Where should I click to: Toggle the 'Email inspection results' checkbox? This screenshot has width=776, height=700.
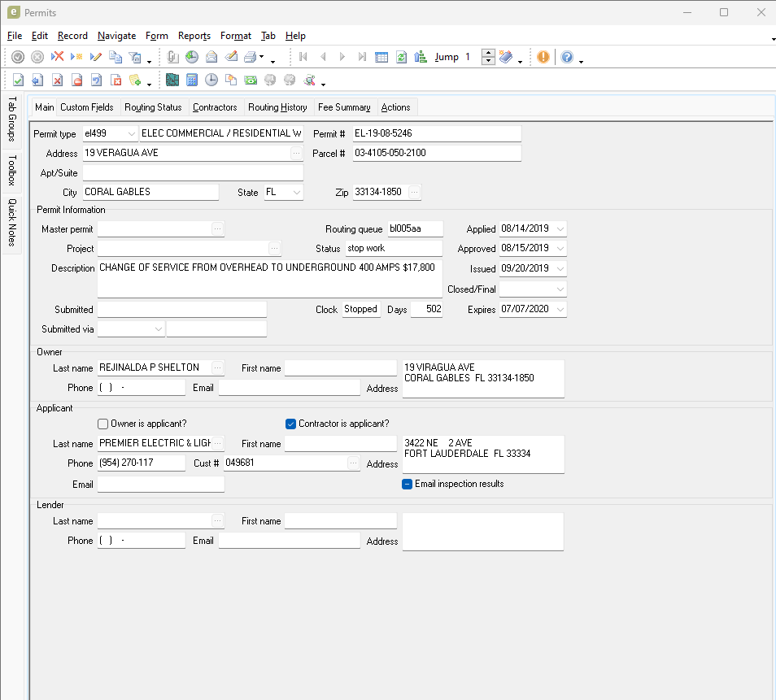click(408, 484)
